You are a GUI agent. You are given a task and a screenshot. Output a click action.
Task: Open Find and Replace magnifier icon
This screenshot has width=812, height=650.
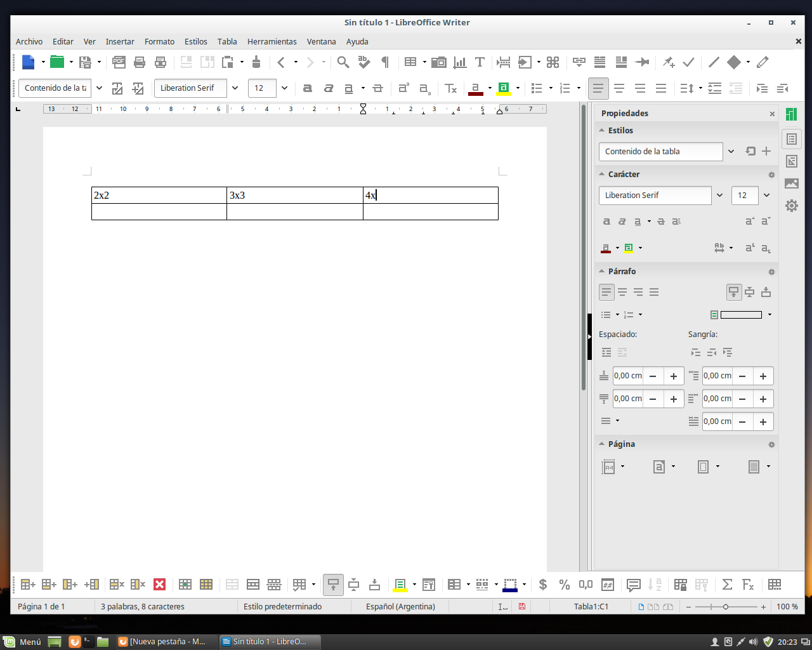(x=343, y=62)
